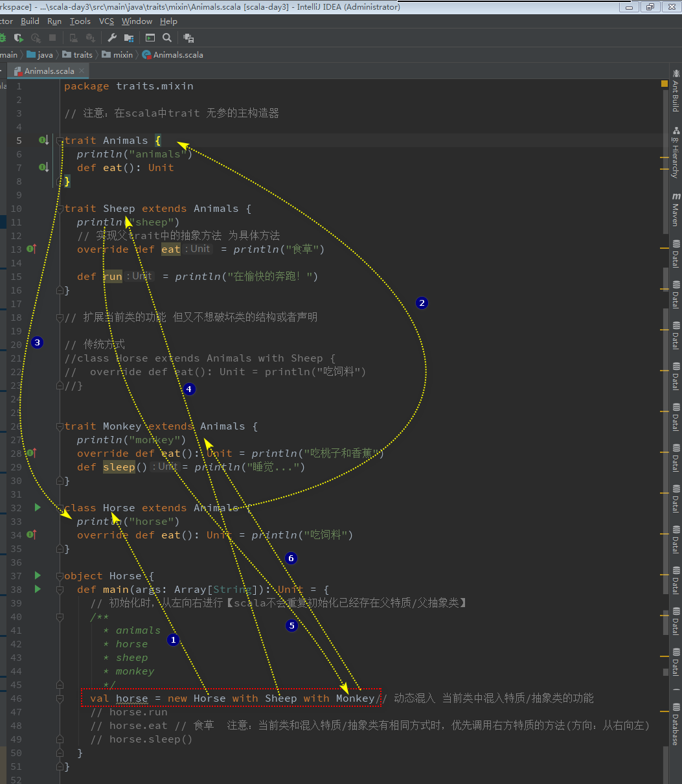682x784 pixels.
Task: Click the run arrow beside class Horse
Action: pos(38,507)
